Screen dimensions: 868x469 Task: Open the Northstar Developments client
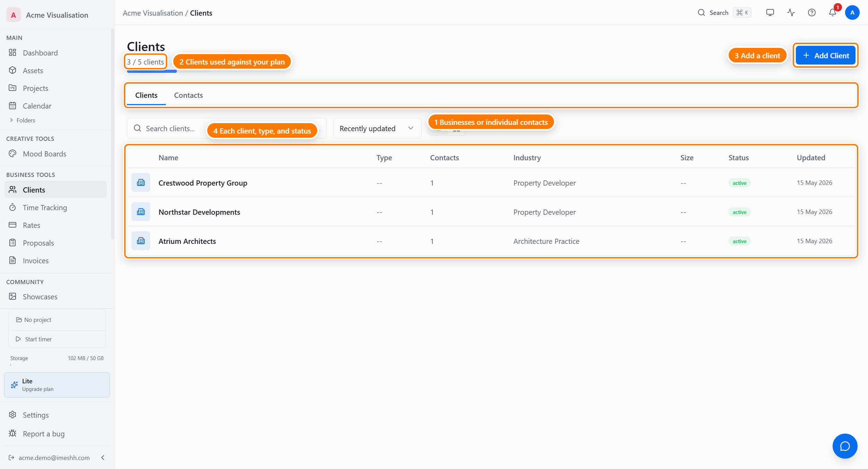[x=491, y=212]
